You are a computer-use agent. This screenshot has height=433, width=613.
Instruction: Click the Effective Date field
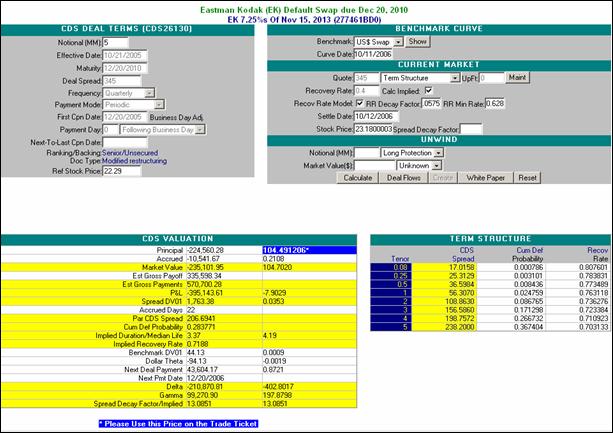[125, 55]
